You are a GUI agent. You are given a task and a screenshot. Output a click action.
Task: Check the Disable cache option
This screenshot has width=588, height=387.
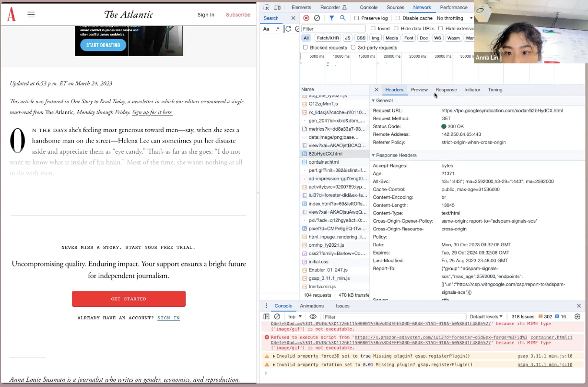398,18
